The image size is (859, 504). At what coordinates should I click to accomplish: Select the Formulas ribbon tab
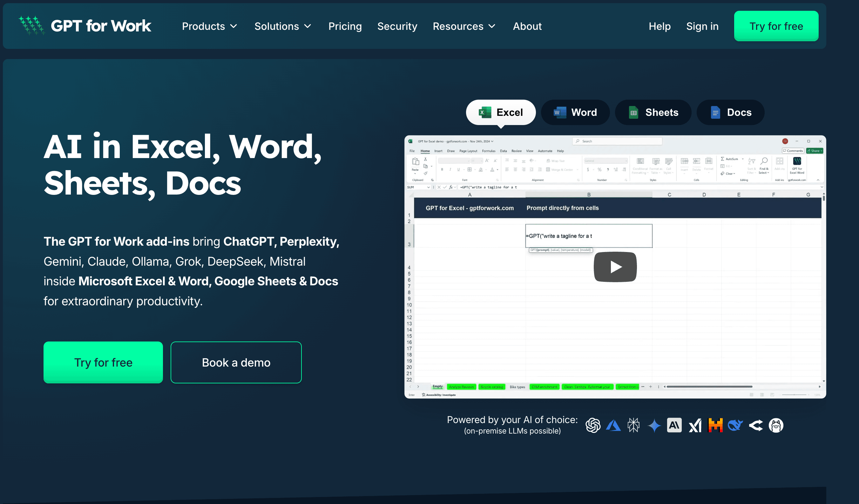489,151
